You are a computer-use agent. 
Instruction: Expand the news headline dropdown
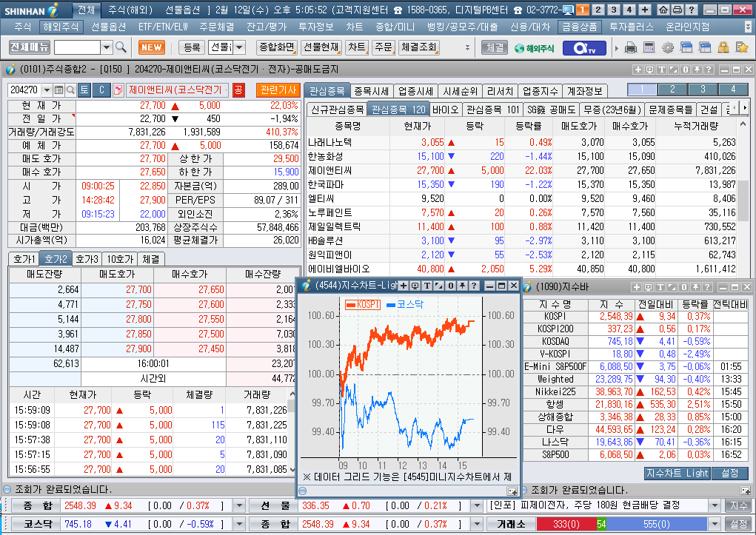(715, 505)
